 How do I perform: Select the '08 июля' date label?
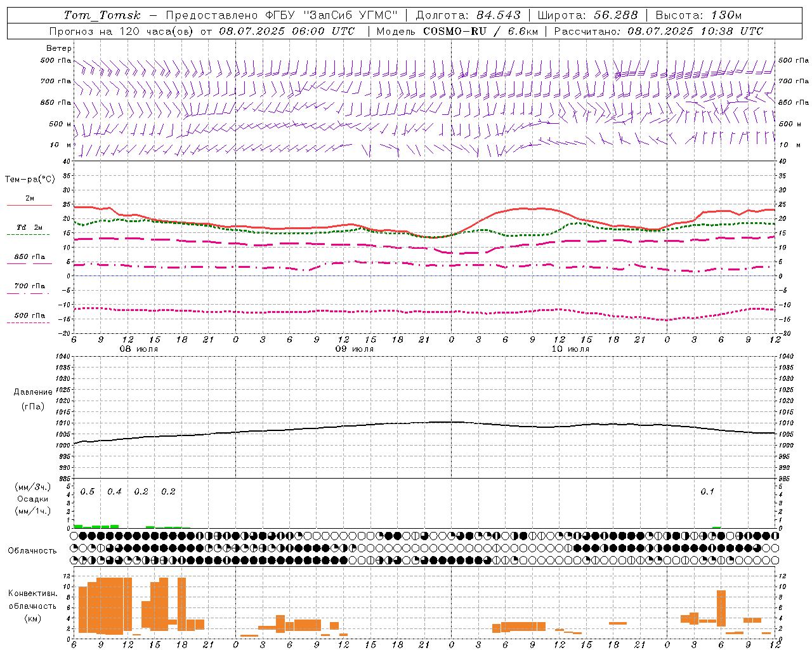tap(139, 349)
